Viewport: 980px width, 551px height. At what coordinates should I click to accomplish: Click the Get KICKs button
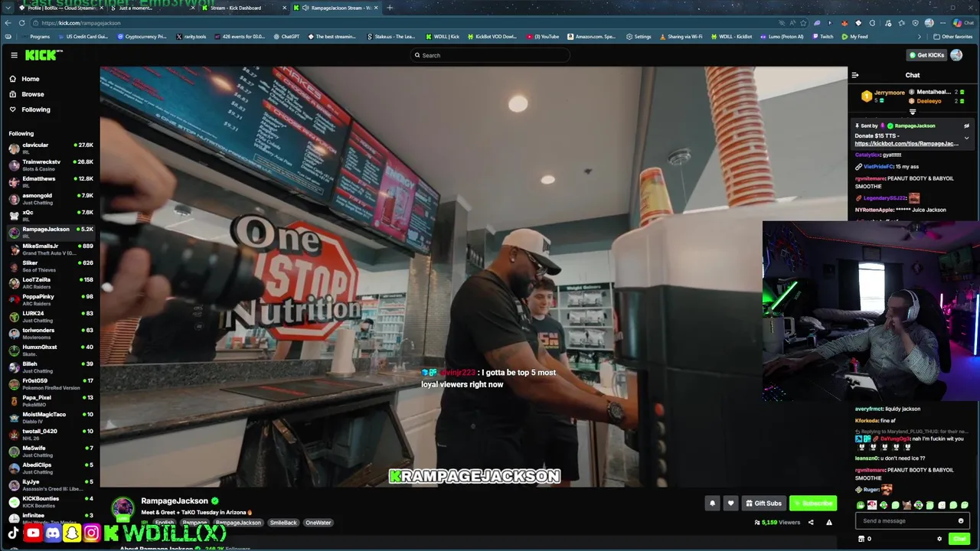click(x=926, y=55)
